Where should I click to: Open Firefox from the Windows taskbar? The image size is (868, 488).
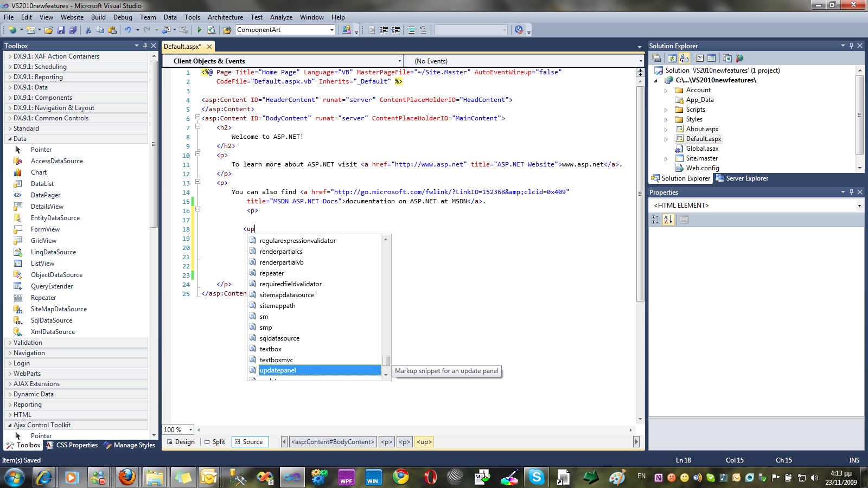click(x=127, y=477)
